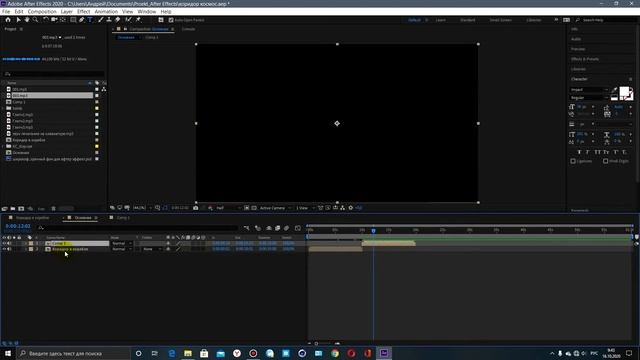The width and height of the screenshot is (640, 360).
Task: Select the Rectangle shape tool
Action: [73, 20]
